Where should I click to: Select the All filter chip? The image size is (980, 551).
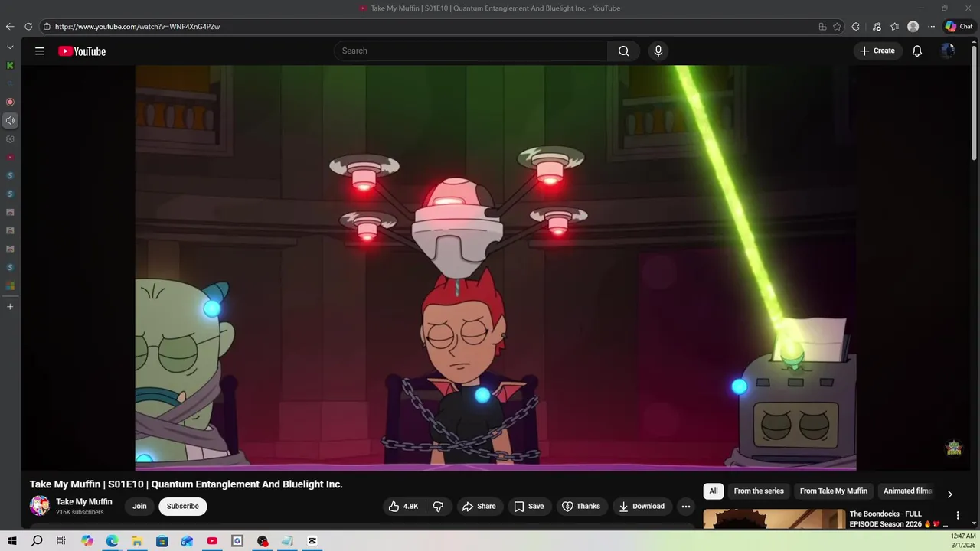click(714, 491)
